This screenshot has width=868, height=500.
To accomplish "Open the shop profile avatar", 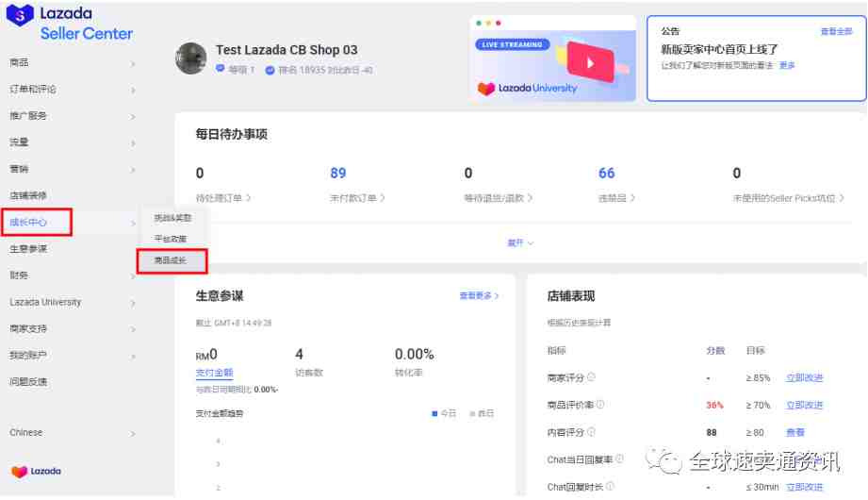I will point(191,58).
